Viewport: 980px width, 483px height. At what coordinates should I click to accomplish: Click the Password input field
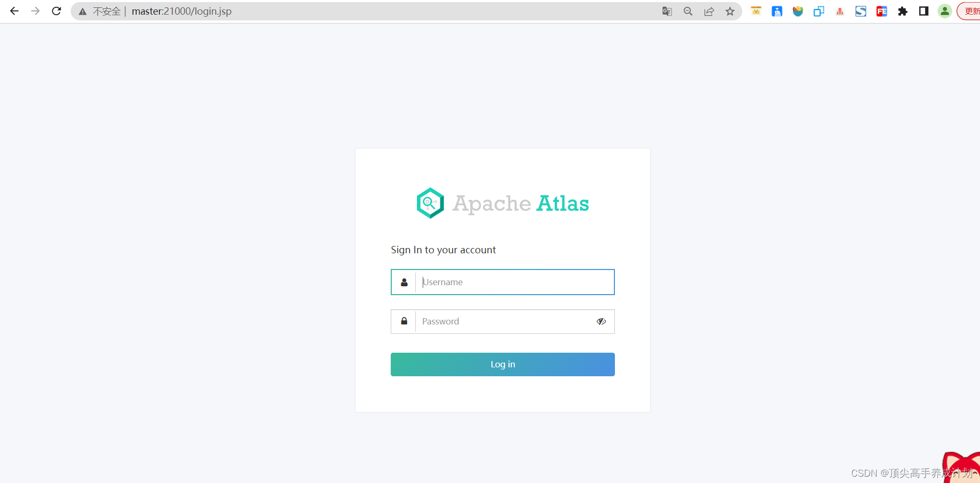(x=503, y=321)
